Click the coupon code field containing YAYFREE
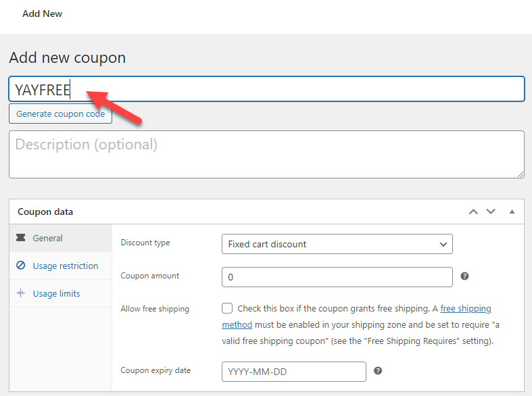Viewport: 532px width, 396px height. click(267, 89)
